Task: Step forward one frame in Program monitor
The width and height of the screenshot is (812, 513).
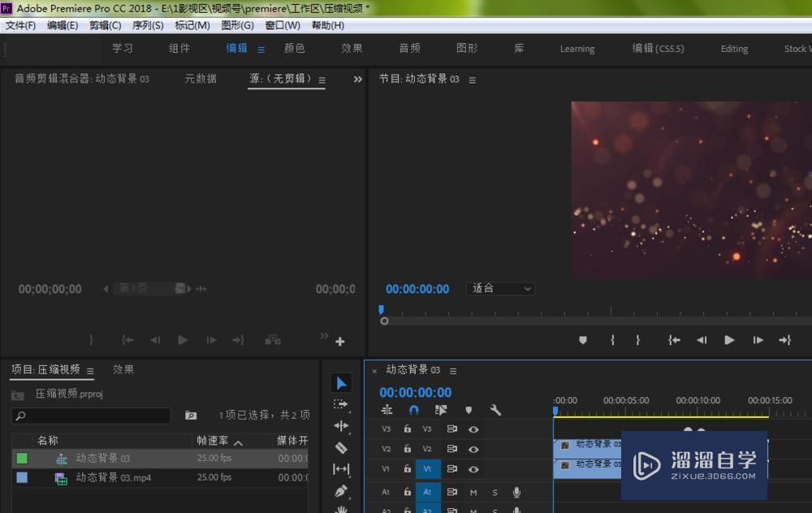Action: coord(758,340)
